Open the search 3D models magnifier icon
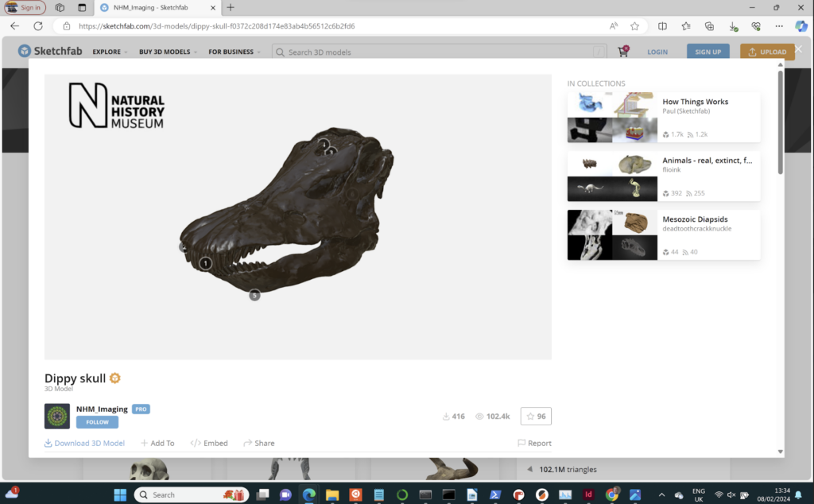 pyautogui.click(x=279, y=52)
